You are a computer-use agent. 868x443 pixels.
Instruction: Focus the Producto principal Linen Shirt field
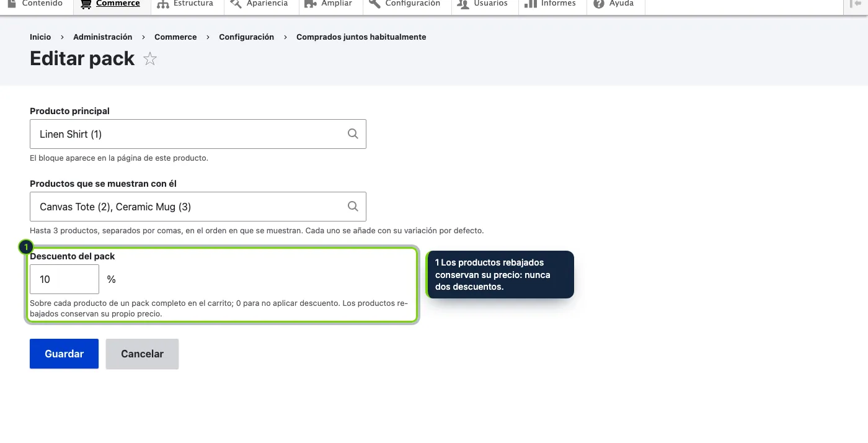(198, 134)
